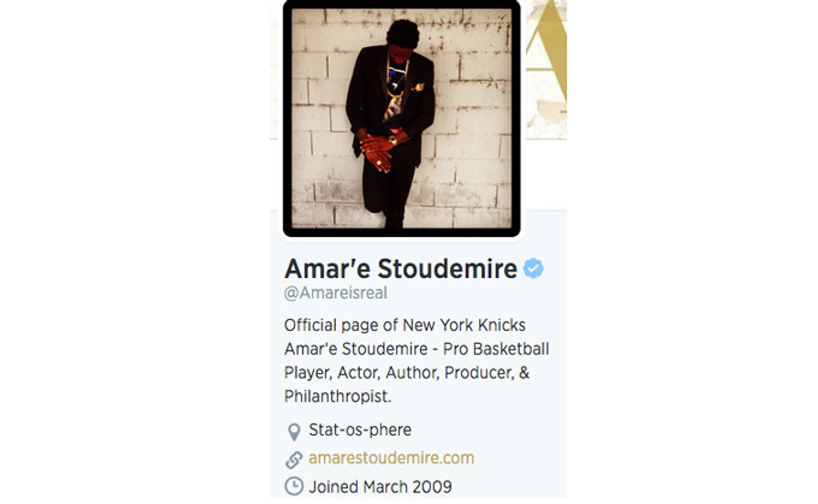Click the clock icon beside Joined date
Image resolution: width=818 pixels, height=504 pixels.
click(294, 486)
